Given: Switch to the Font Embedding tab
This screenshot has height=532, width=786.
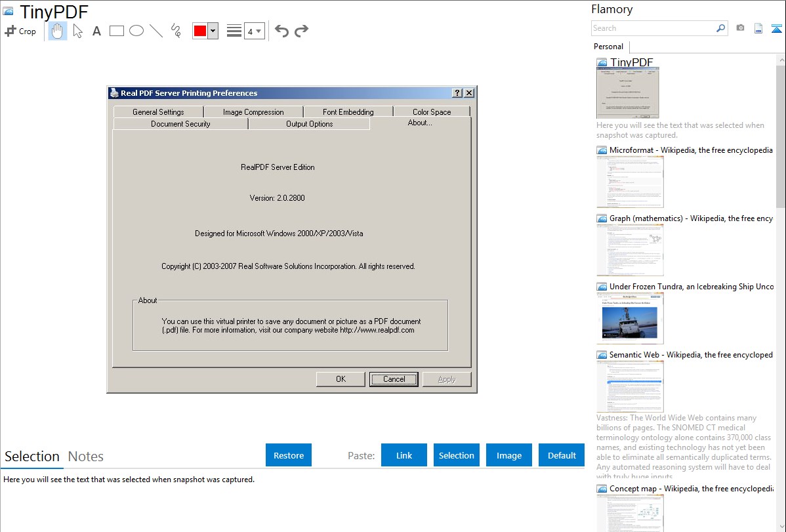Looking at the screenshot, I should click(x=348, y=112).
